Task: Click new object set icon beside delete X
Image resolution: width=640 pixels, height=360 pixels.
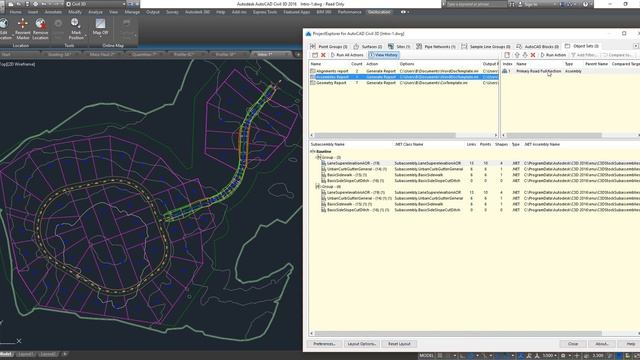Action: pos(315,55)
